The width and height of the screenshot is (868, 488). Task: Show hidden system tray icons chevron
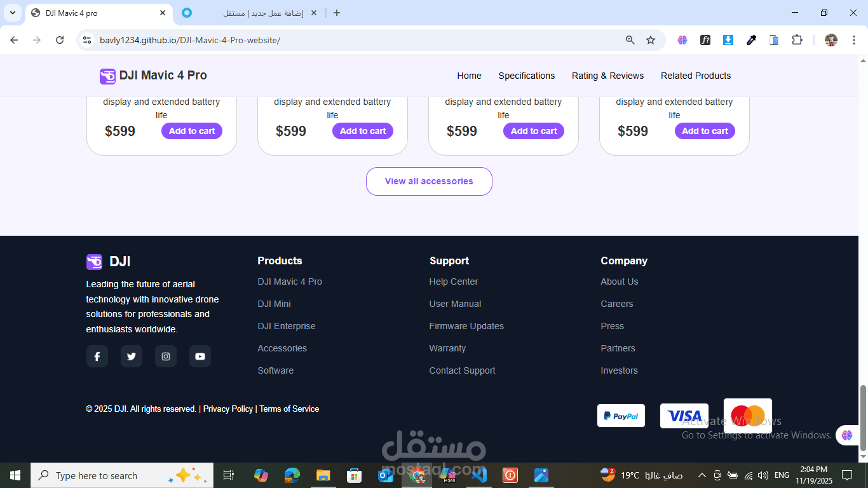[702, 475]
